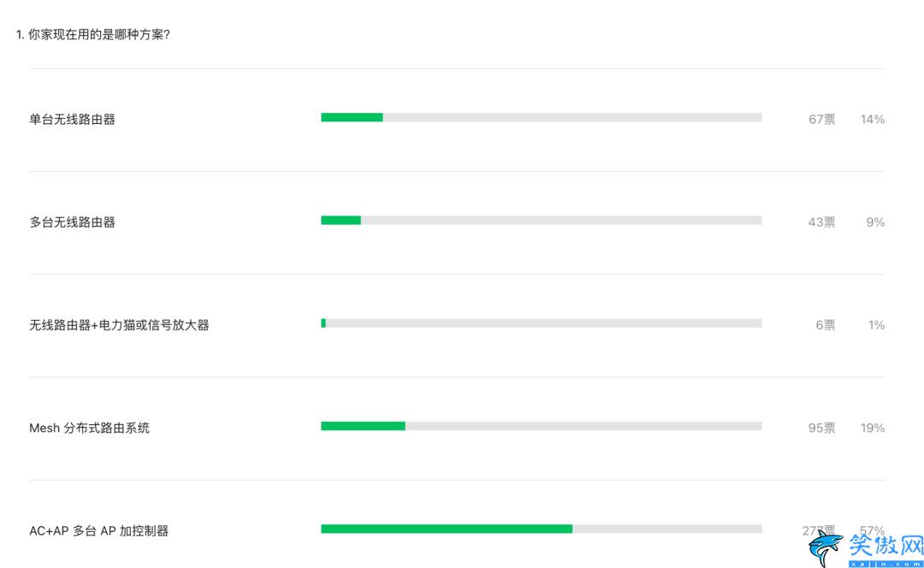Click 无线路由器+电力猫或信号放大器 option

pyautogui.click(x=119, y=325)
